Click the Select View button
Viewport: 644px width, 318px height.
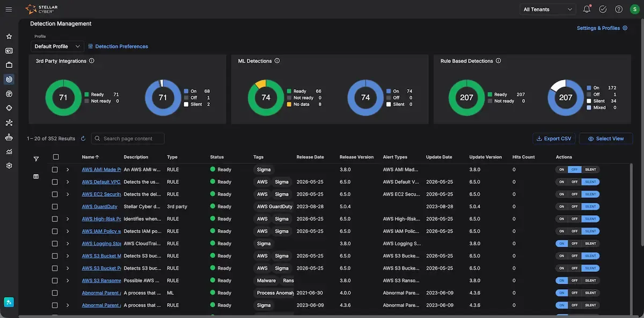point(606,138)
